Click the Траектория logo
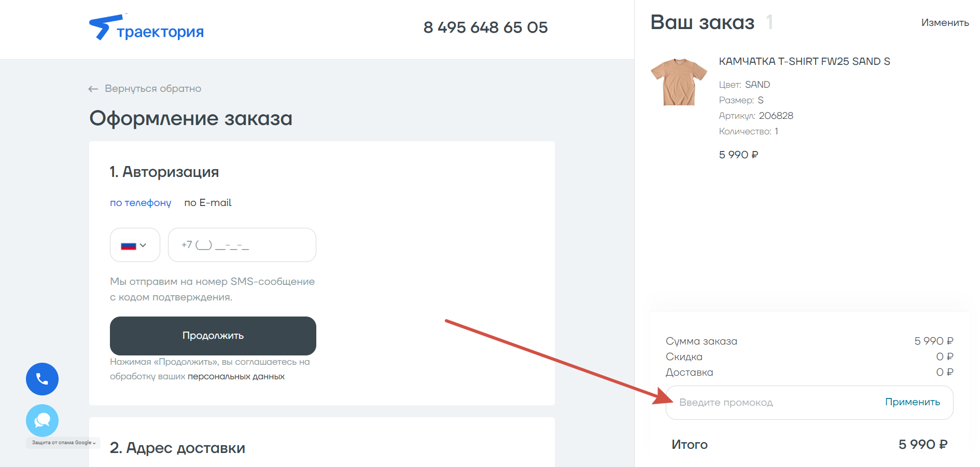 146,28
